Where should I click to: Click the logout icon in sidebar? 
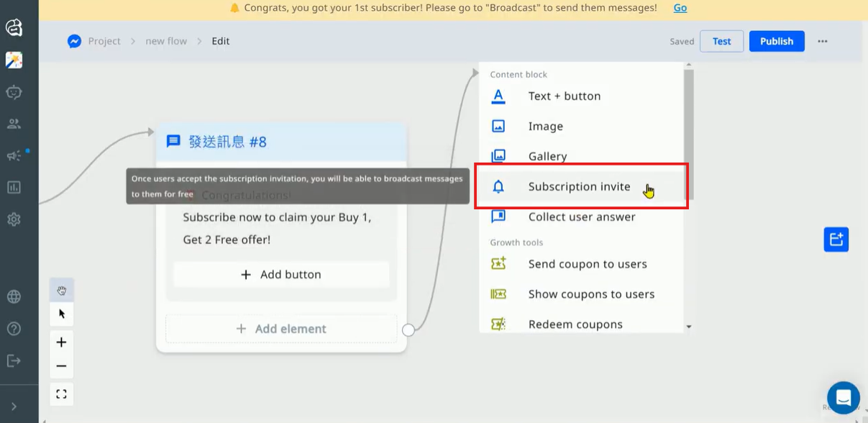pos(14,360)
